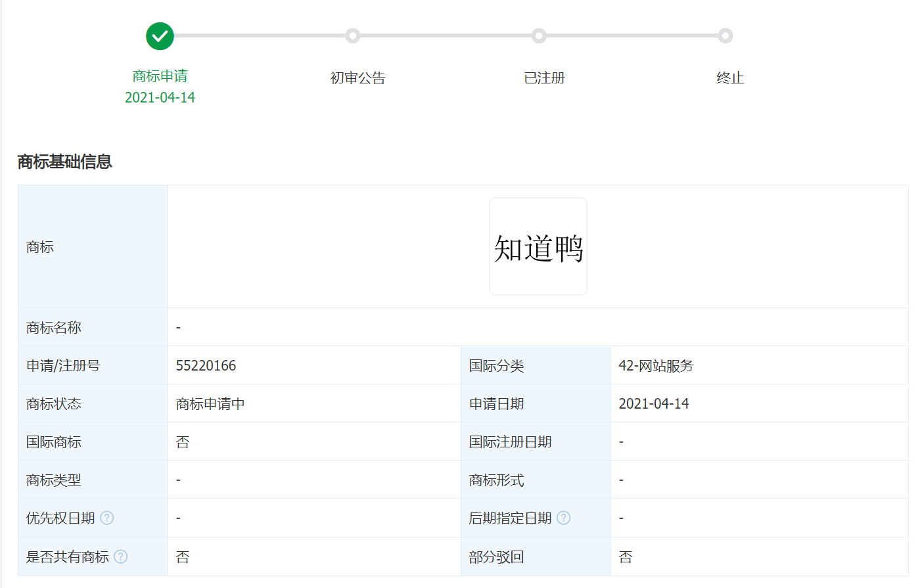This screenshot has height=588, width=920.
Task: Select the 否 value for 部分驳回
Action: click(x=626, y=556)
